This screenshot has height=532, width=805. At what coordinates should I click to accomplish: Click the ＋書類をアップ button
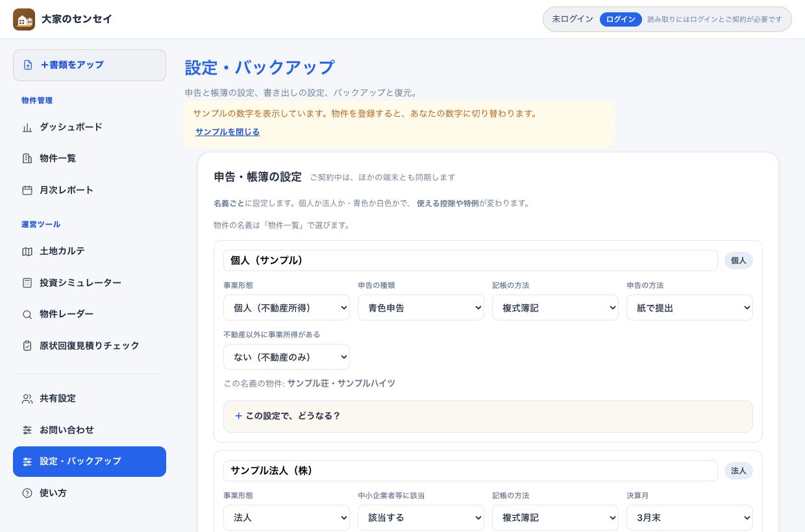tap(90, 65)
